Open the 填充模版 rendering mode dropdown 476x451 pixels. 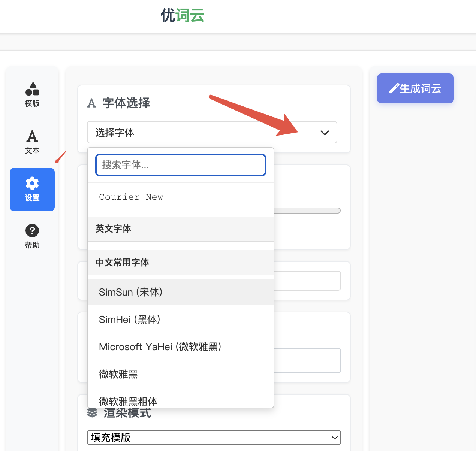coord(214,437)
